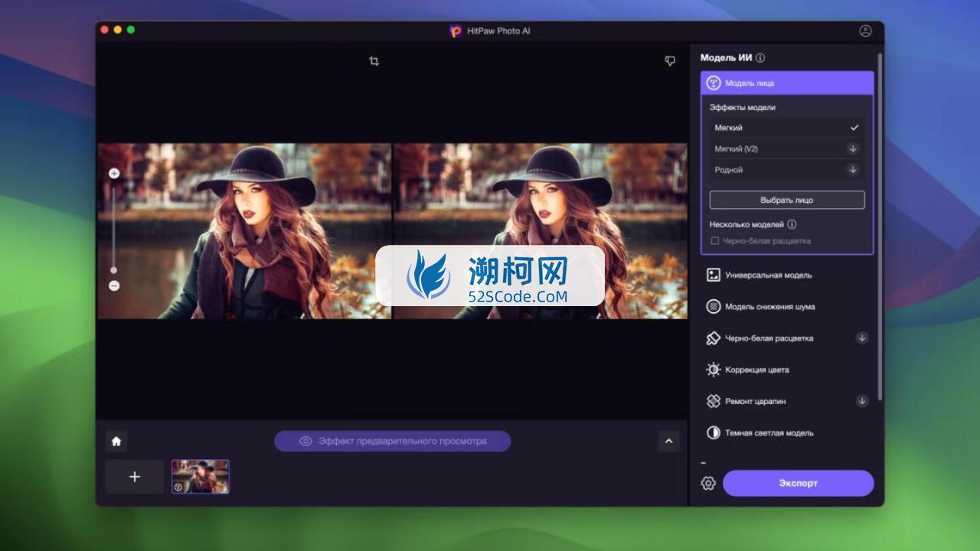Go to the home screen icon
Image resolution: width=980 pixels, height=551 pixels.
tap(116, 441)
